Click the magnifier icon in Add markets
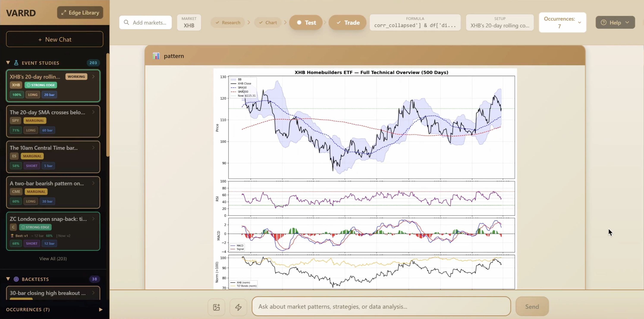 pos(127,22)
